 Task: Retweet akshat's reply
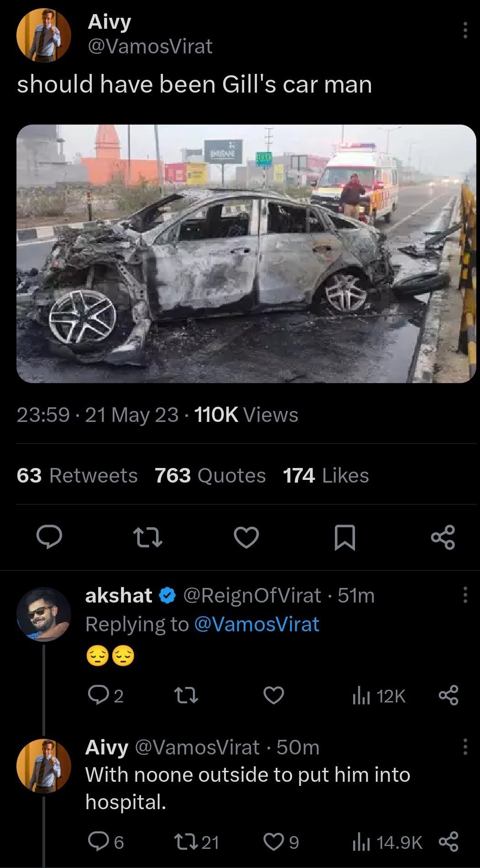point(186,696)
